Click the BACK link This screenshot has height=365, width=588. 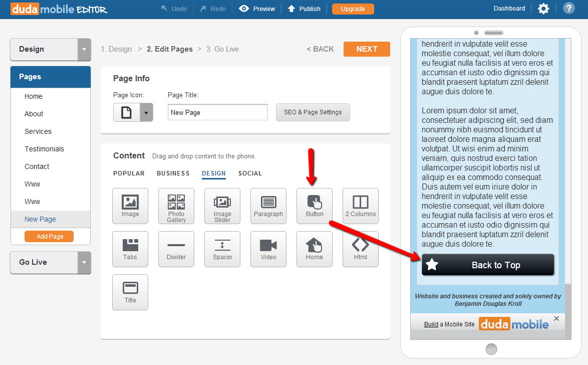pyautogui.click(x=320, y=49)
